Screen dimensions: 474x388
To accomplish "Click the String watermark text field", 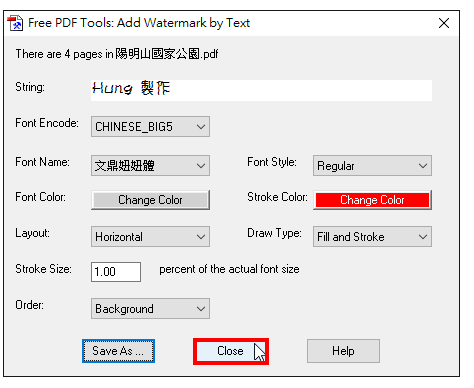I will (x=261, y=90).
